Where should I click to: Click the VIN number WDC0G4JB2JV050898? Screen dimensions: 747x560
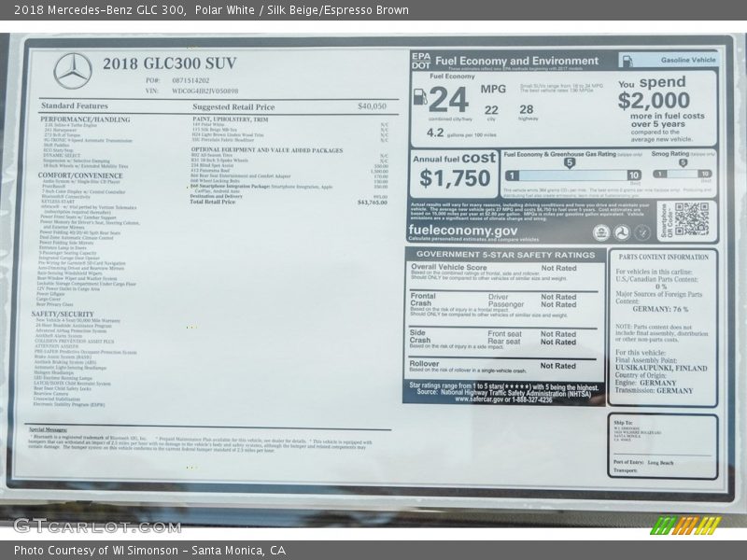[x=205, y=91]
